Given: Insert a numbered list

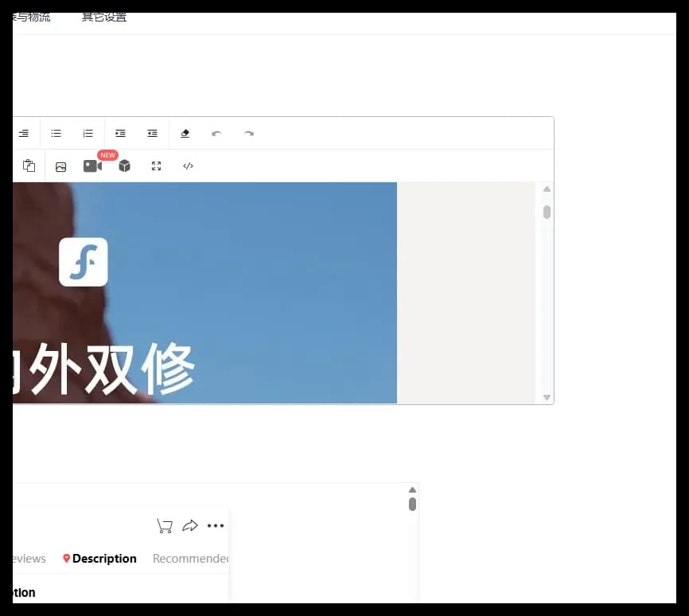Looking at the screenshot, I should click(88, 133).
